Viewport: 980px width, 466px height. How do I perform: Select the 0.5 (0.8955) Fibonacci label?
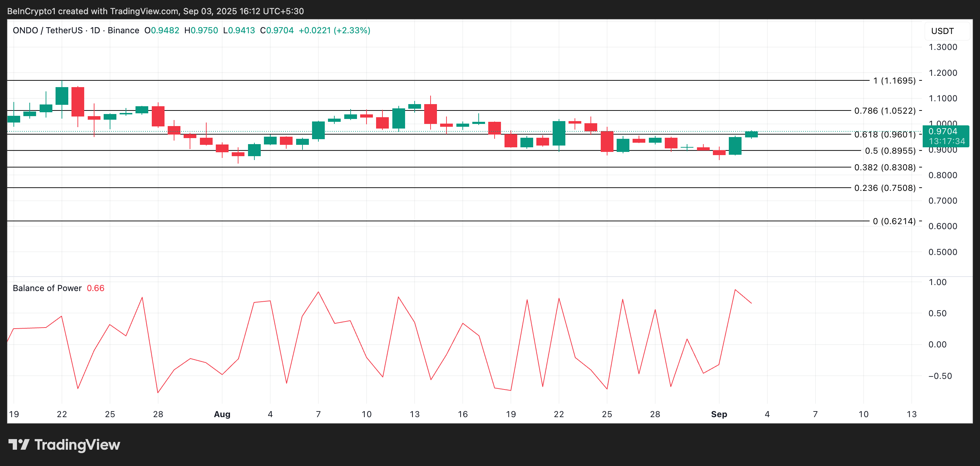tap(890, 151)
